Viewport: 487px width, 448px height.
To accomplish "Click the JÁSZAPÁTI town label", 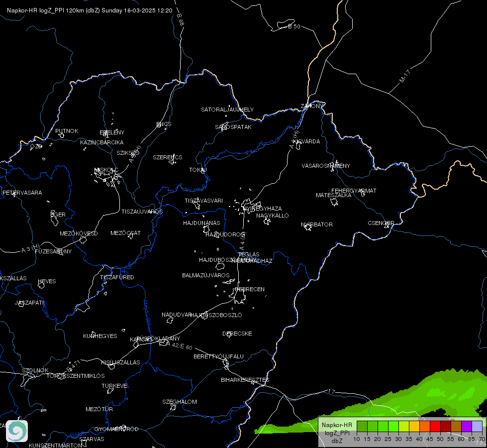I will tap(29, 303).
